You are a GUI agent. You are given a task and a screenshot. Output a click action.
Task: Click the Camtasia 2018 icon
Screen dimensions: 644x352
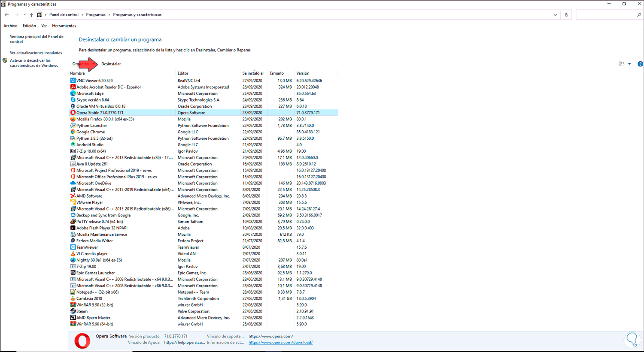point(73,298)
